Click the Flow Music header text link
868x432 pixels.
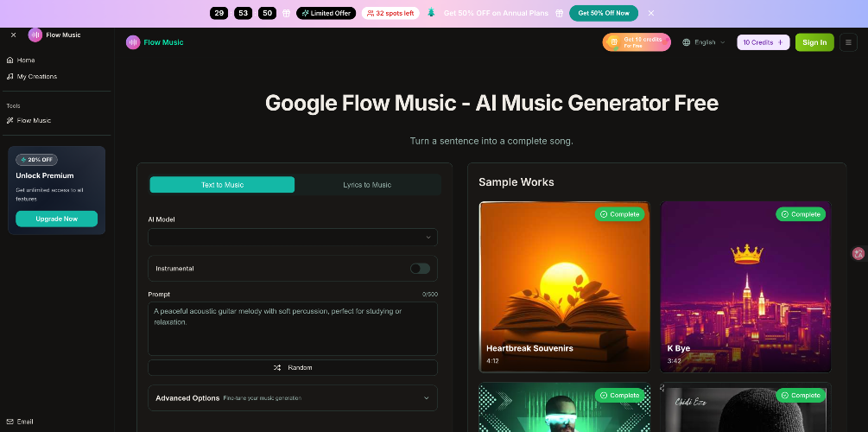(x=163, y=42)
